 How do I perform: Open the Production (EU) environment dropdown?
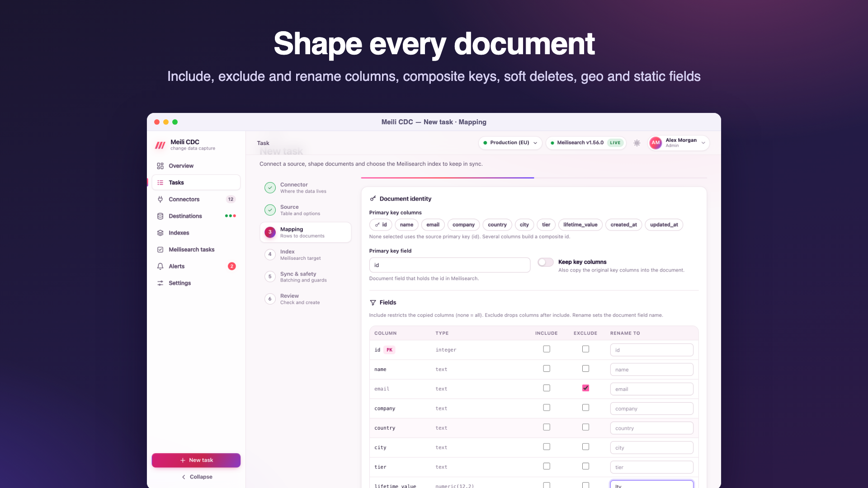click(x=510, y=143)
